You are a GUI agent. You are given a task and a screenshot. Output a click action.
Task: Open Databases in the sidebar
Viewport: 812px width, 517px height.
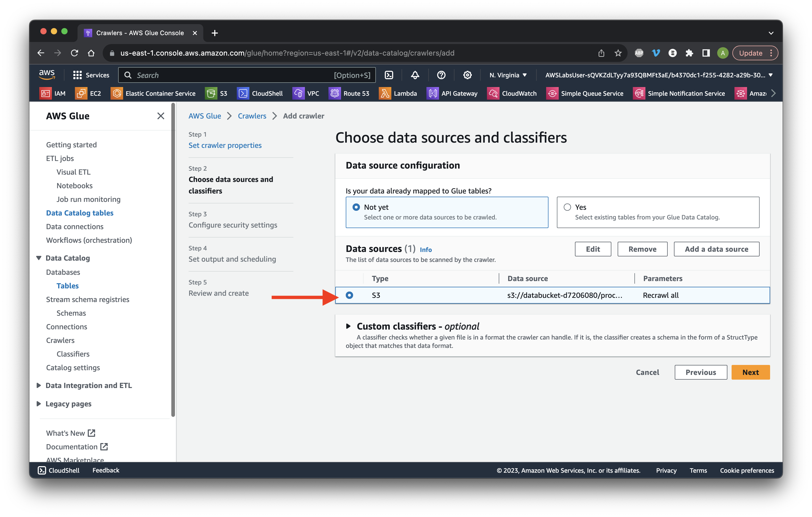click(x=63, y=272)
